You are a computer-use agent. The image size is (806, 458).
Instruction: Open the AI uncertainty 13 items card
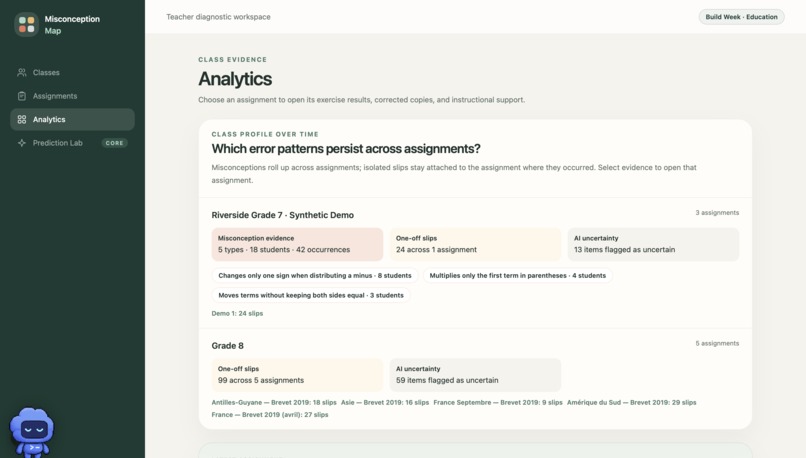[653, 244]
